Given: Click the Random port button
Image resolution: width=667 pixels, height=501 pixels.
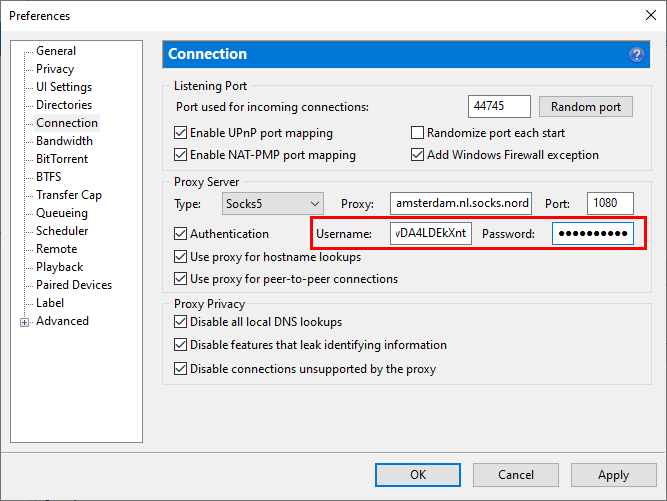Looking at the screenshot, I should (585, 107).
